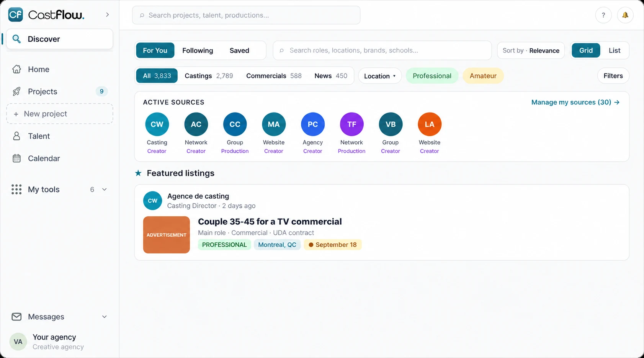Screen dimensions: 644x358
Task: Click Manage my sources link
Action: (575, 102)
